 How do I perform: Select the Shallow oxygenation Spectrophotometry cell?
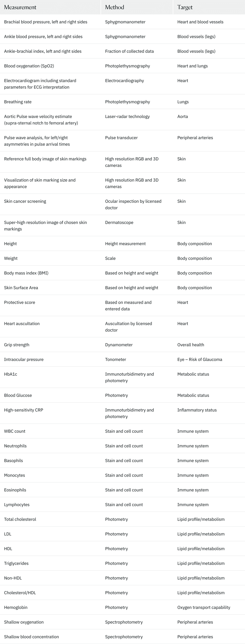click(x=124, y=622)
